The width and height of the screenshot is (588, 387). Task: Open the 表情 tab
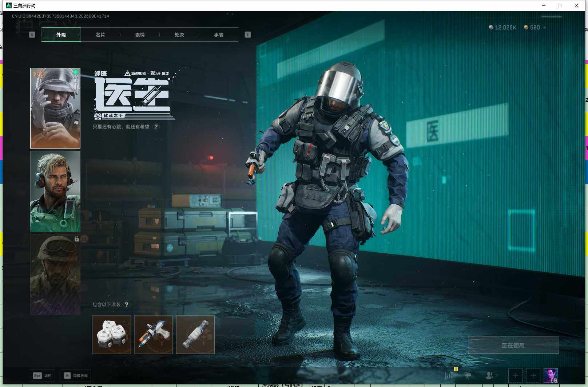click(x=140, y=35)
